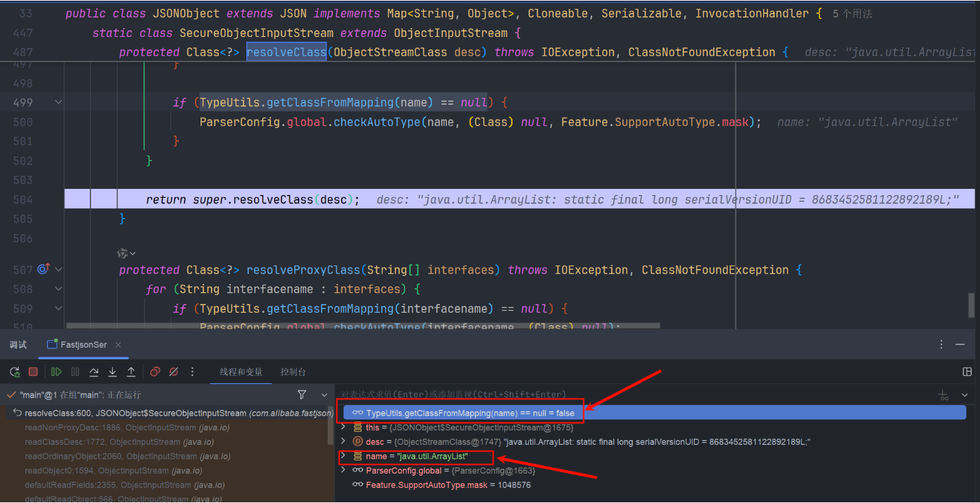Toggle Mute Breakpoints

click(174, 372)
